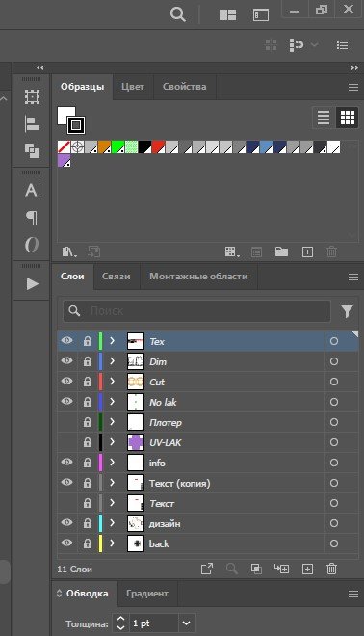Select the Образцы tab
Screen dimensions: 364x636
point(82,87)
